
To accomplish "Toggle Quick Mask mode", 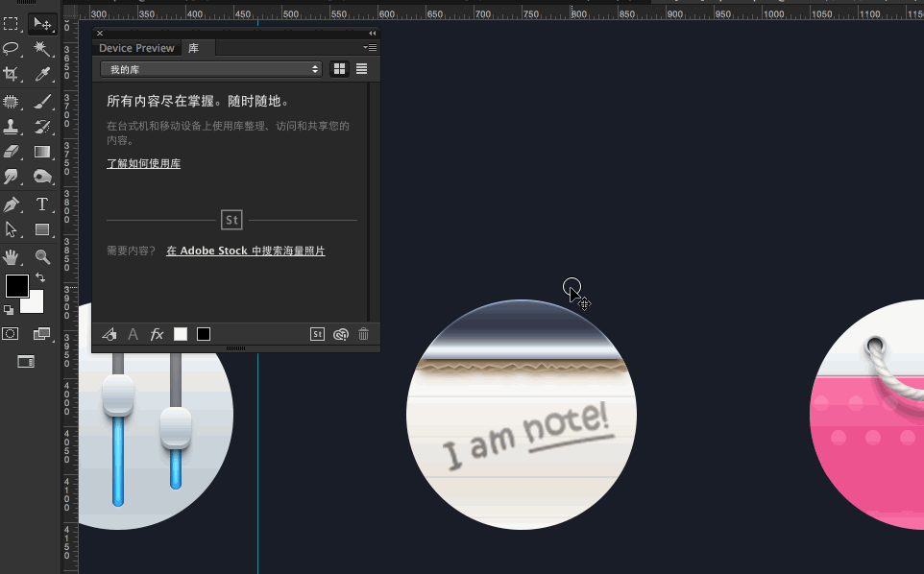I will tap(11, 333).
